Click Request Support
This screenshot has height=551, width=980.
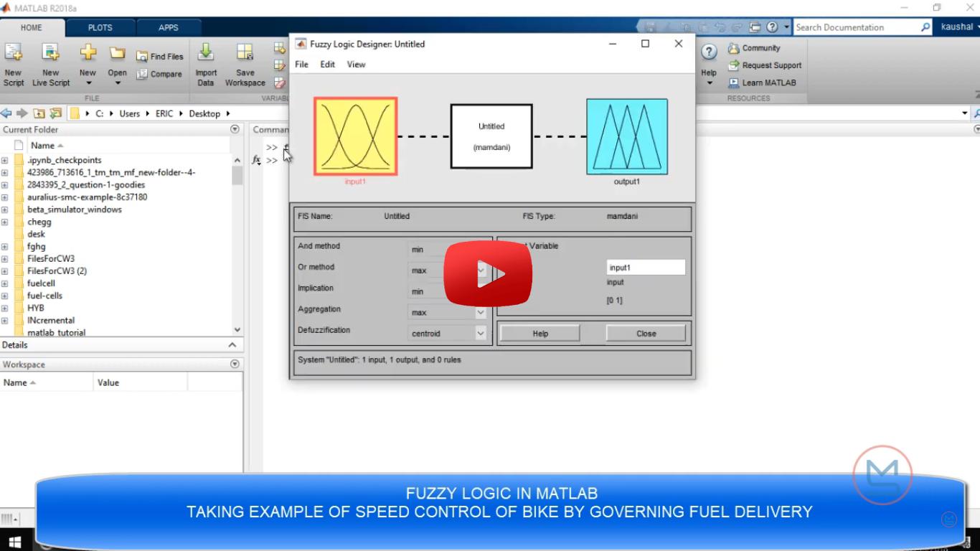(x=765, y=65)
